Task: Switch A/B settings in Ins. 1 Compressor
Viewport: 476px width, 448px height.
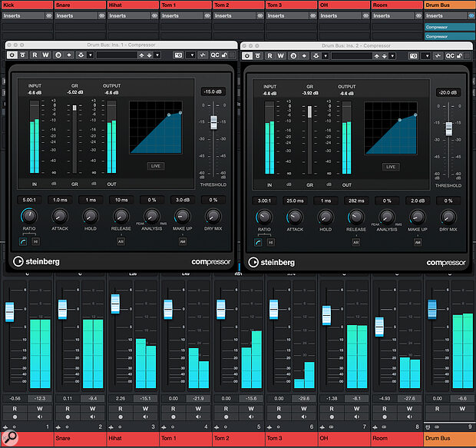Action: pos(58,55)
